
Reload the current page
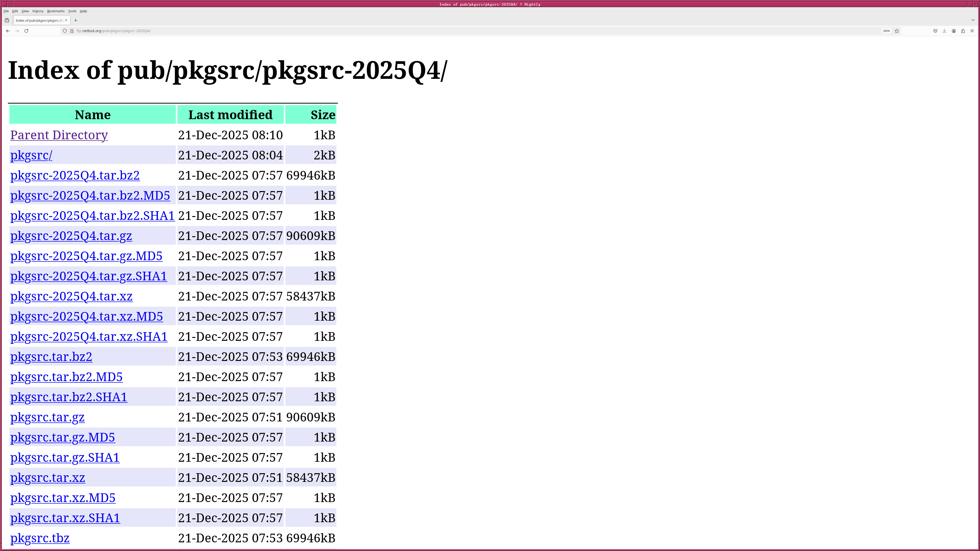pyautogui.click(x=26, y=31)
